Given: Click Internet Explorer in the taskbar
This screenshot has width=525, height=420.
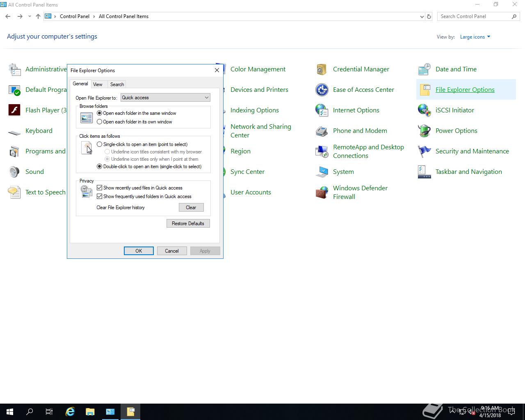Looking at the screenshot, I should pos(70,412).
